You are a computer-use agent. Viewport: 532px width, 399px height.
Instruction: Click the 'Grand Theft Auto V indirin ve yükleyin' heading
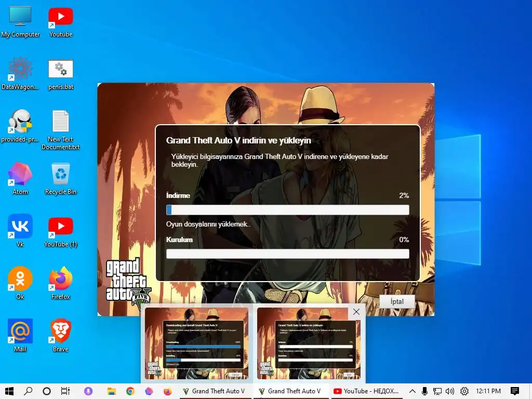tap(238, 140)
